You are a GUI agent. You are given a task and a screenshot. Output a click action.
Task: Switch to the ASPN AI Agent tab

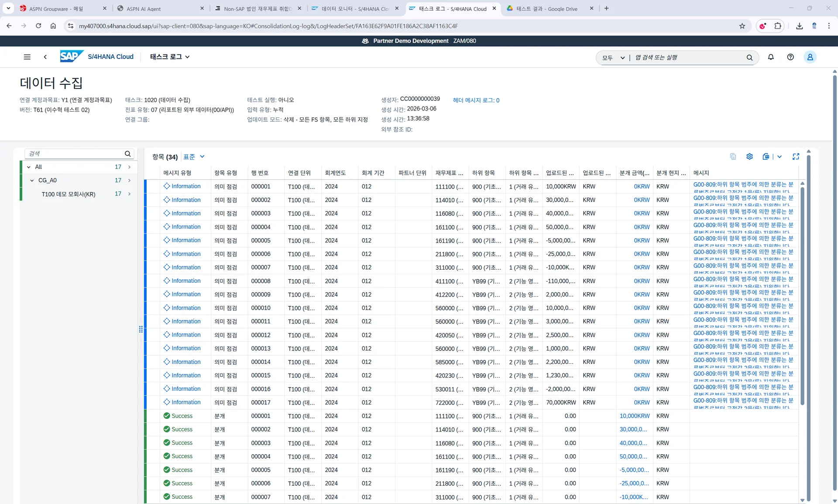tap(144, 8)
